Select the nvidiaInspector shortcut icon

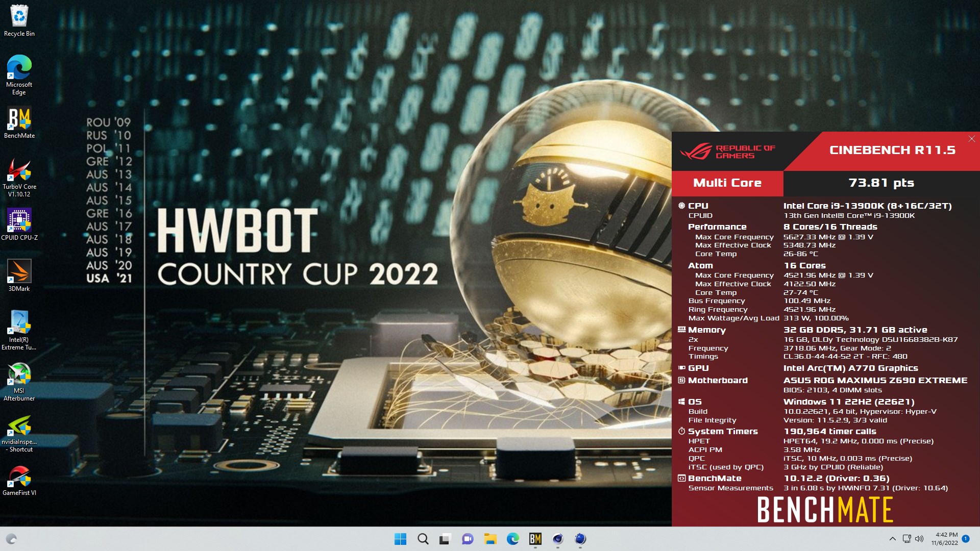click(x=19, y=432)
